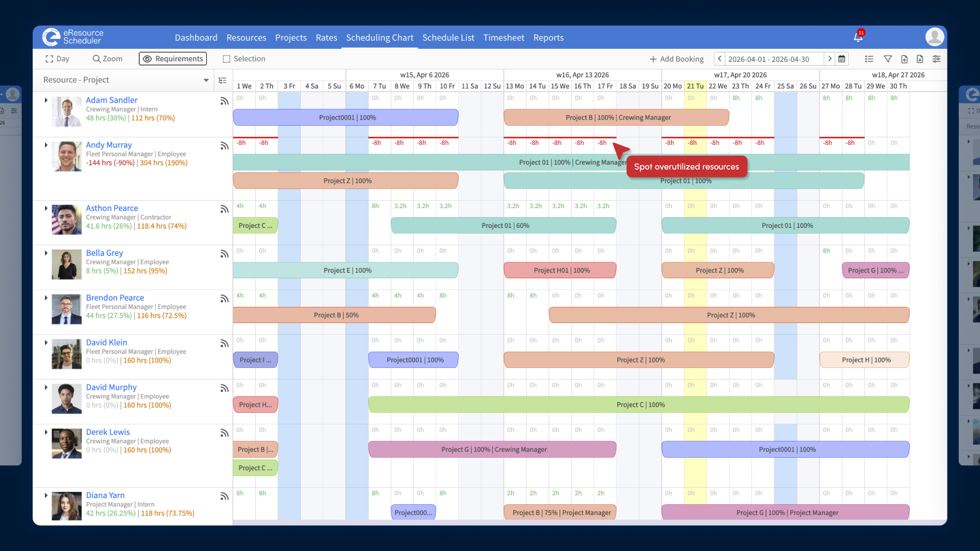Viewport: 980px width, 551px height.
Task: Open the Resources menu
Action: click(246, 37)
